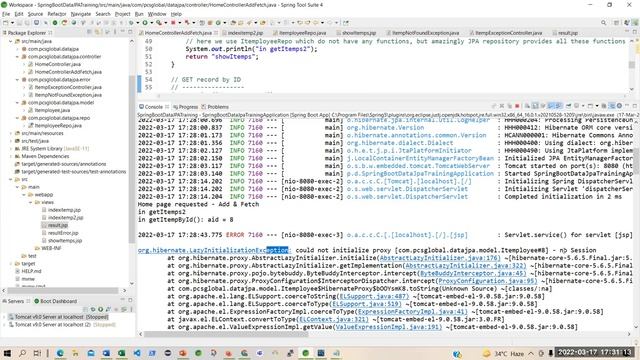Click the Collapse All icon in Package Explorer

(89, 32)
